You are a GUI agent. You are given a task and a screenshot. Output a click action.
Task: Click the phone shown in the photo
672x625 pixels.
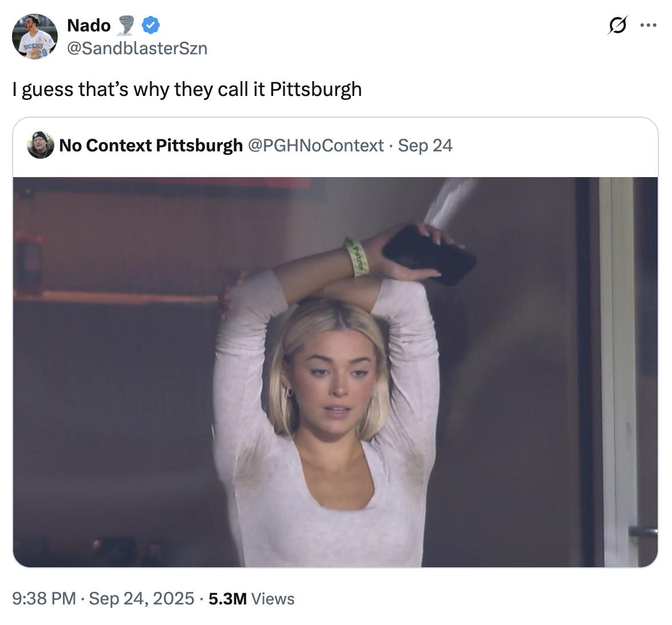(x=429, y=253)
